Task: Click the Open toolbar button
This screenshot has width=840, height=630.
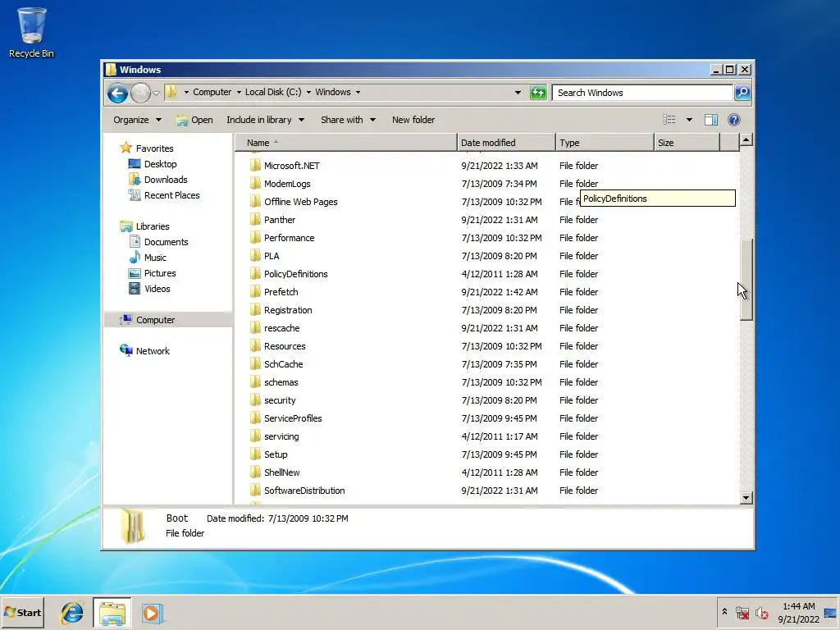Action: [194, 120]
